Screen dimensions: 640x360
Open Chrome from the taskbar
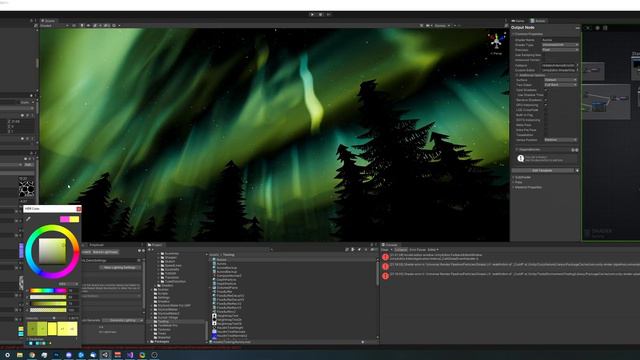(x=32, y=355)
